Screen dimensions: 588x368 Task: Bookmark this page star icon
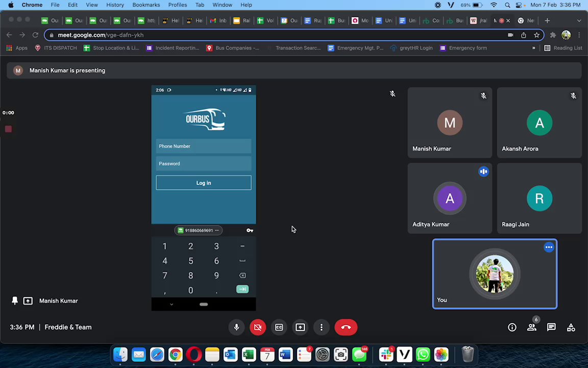click(536, 35)
